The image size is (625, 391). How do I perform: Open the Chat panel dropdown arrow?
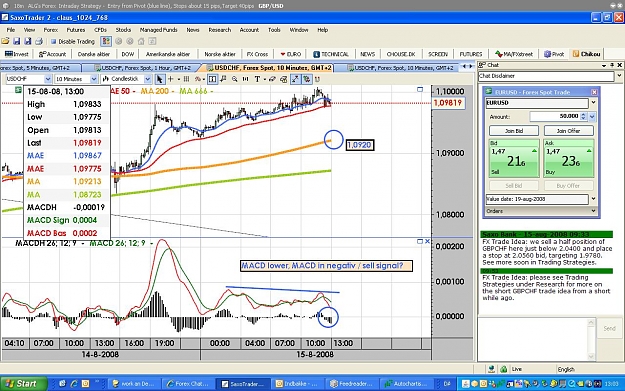click(x=604, y=65)
